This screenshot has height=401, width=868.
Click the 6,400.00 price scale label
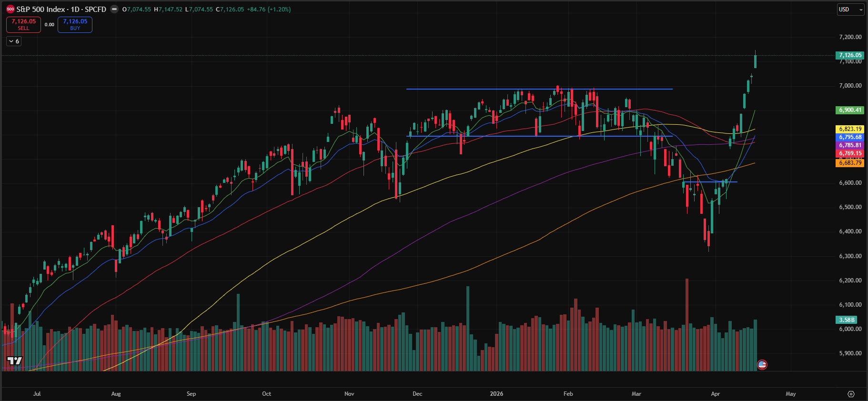(850, 231)
